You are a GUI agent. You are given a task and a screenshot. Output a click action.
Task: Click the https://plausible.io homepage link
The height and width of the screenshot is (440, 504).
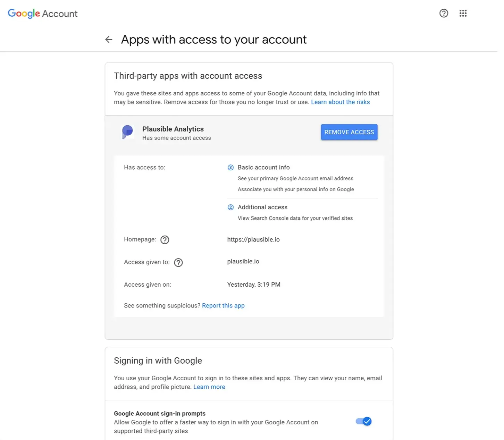pyautogui.click(x=253, y=239)
